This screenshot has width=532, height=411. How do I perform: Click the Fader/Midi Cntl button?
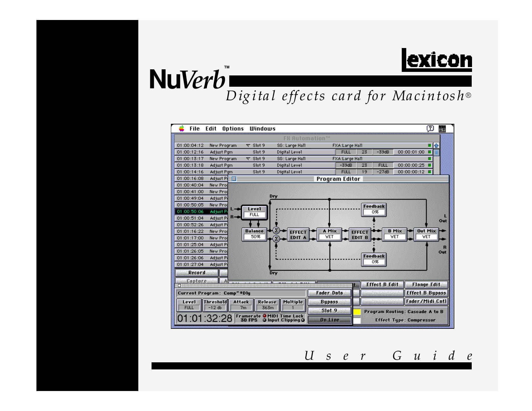[x=426, y=301]
